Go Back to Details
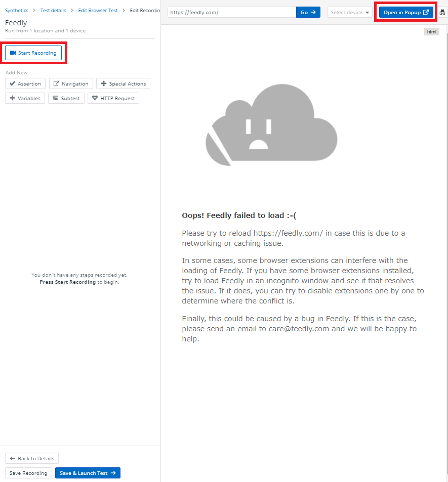 point(32,458)
